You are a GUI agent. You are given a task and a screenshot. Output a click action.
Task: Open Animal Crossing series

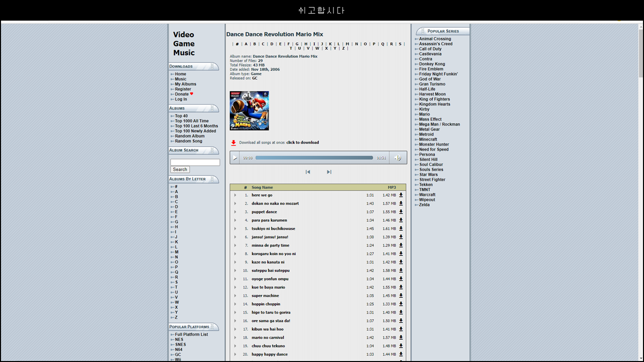point(435,39)
